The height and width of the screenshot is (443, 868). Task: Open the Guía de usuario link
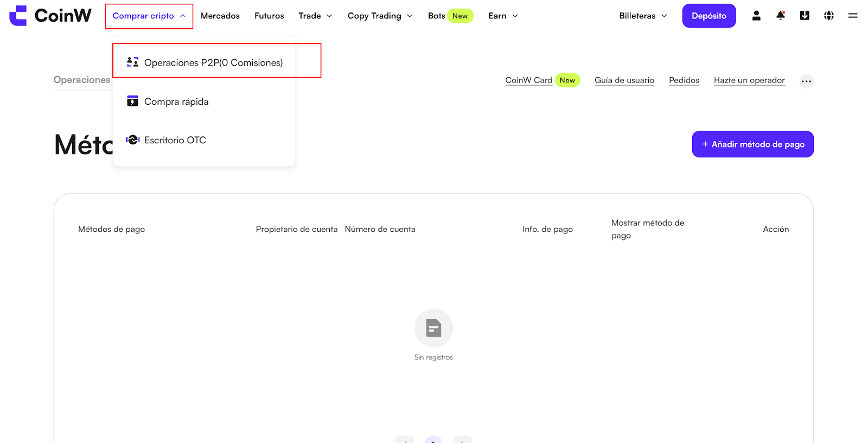pos(624,80)
